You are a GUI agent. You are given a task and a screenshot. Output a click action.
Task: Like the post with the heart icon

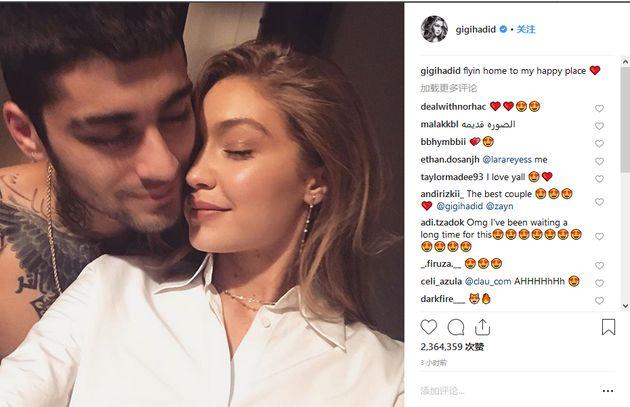pyautogui.click(x=428, y=327)
